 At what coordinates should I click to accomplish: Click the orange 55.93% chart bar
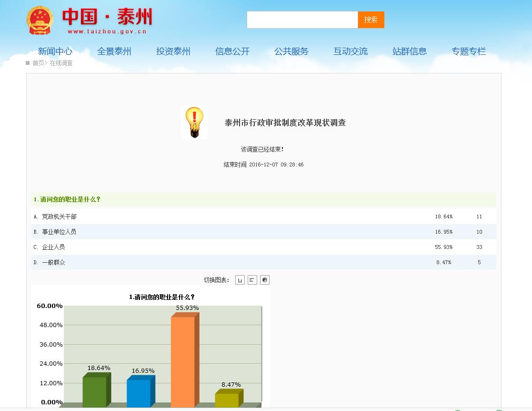(183, 361)
